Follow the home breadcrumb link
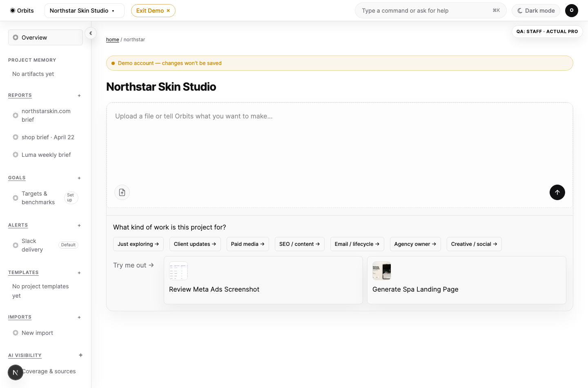The image size is (588, 388). 113,40
